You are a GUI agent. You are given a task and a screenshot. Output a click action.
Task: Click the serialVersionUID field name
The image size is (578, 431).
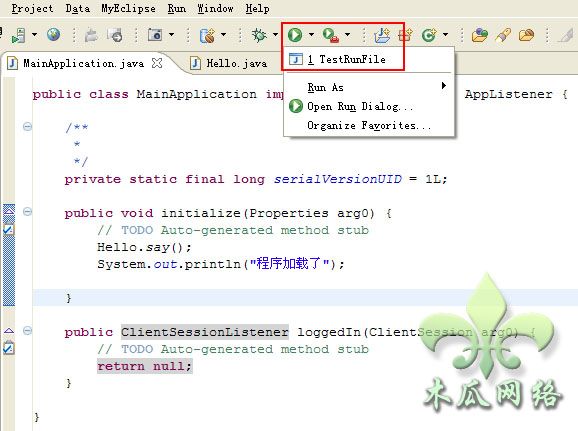click(x=337, y=179)
